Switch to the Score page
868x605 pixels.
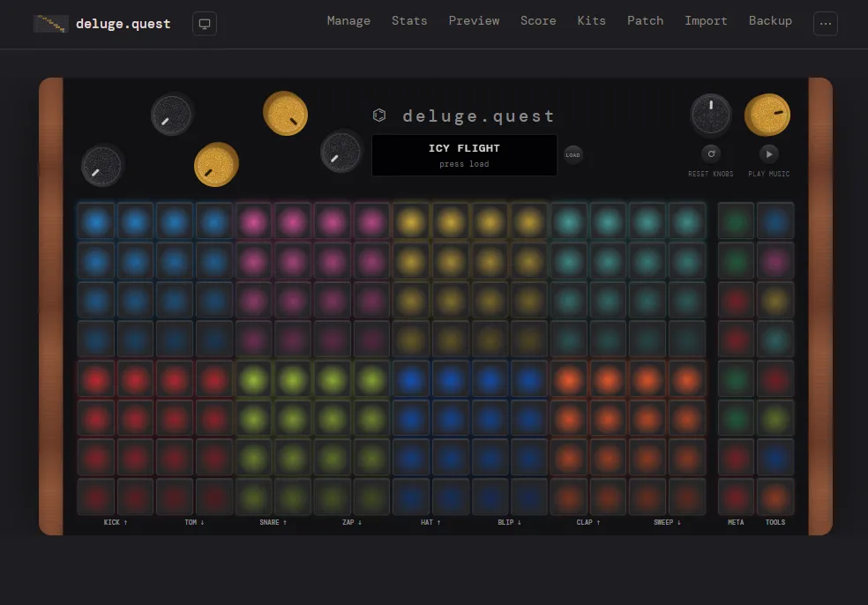[x=538, y=20]
